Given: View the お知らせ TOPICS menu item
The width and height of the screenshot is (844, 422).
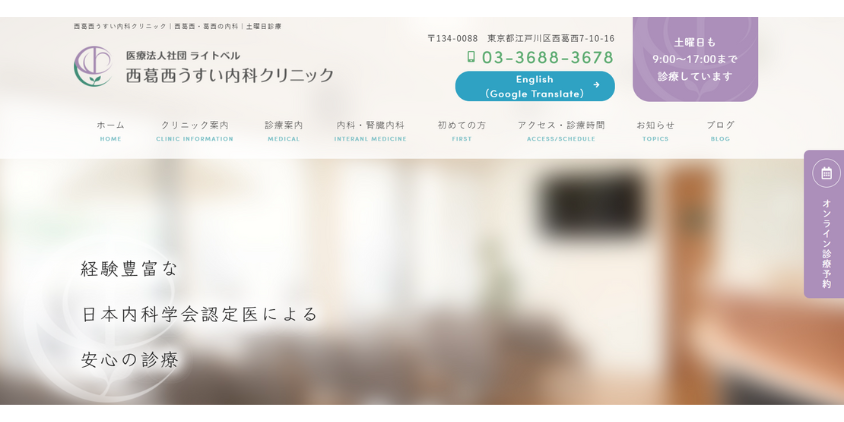Looking at the screenshot, I should (x=655, y=131).
